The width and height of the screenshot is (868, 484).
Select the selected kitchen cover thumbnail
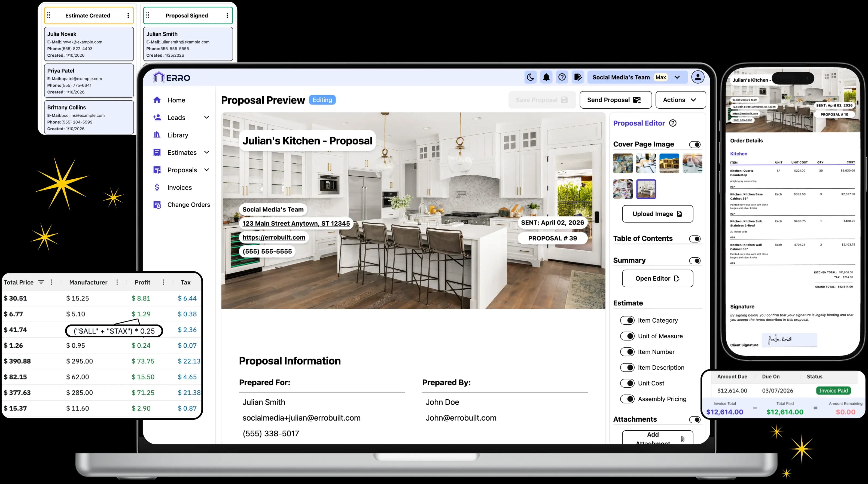(x=645, y=189)
